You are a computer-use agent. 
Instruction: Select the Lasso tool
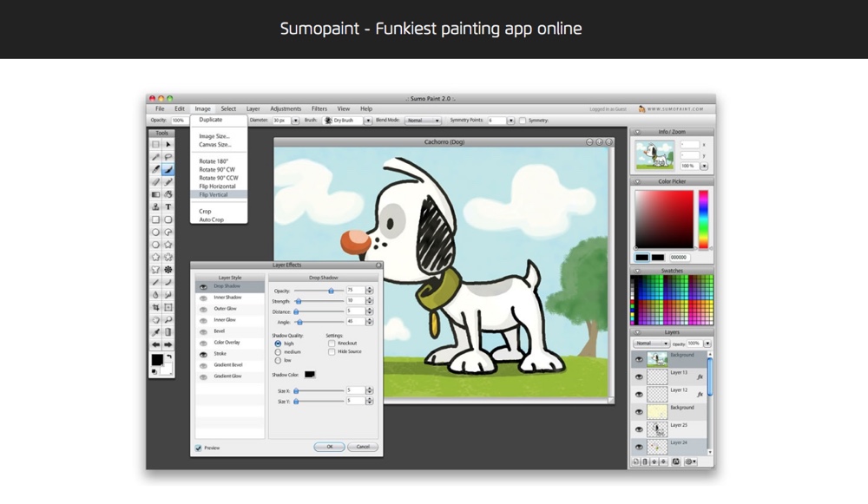click(x=168, y=157)
